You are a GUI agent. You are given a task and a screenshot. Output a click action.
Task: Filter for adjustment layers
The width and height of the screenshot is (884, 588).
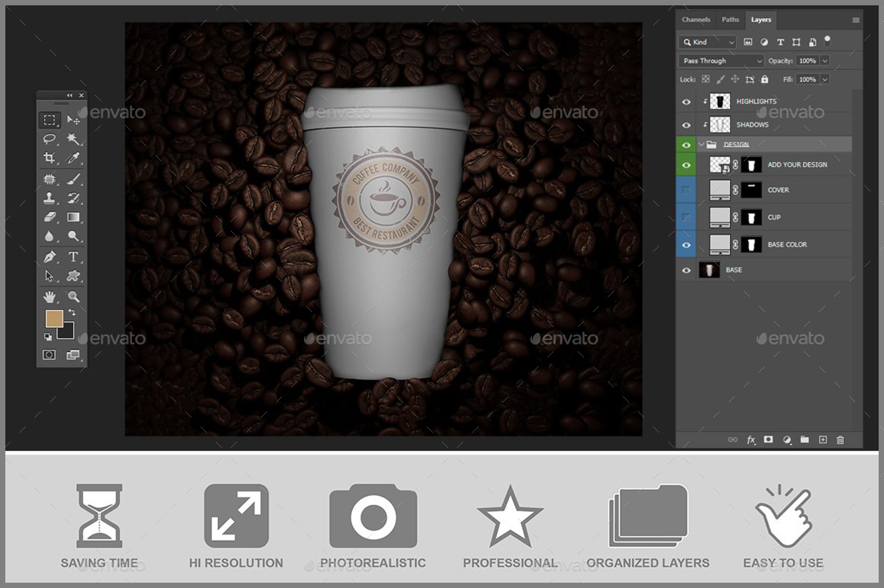pyautogui.click(x=764, y=42)
